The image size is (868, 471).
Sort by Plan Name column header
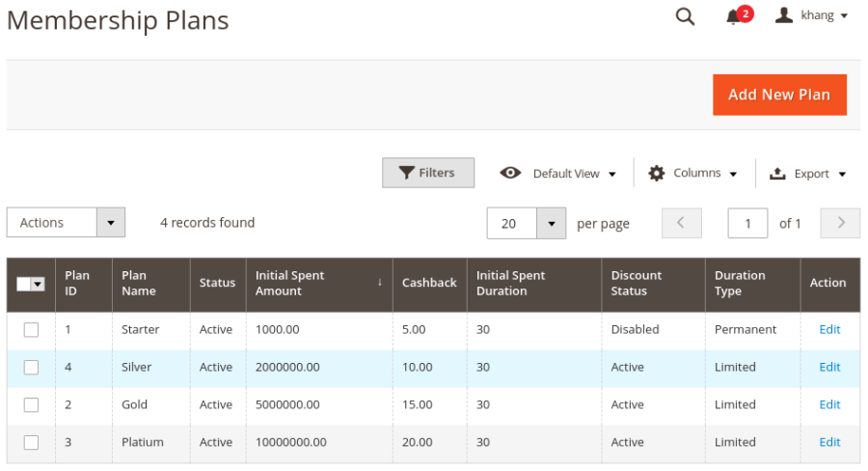tap(151, 284)
